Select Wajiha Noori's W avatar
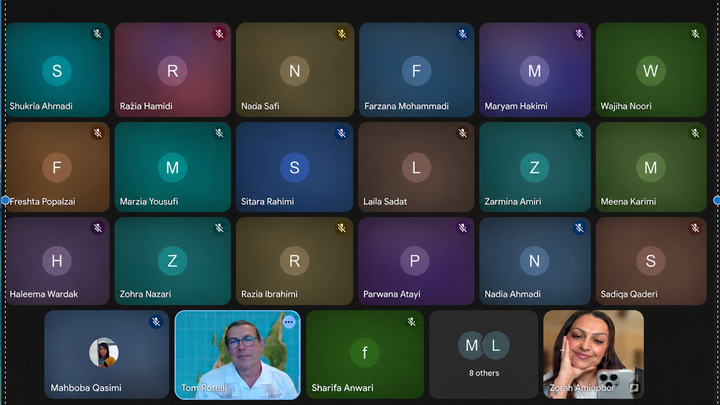Viewport: 720px width, 405px height. pyautogui.click(x=651, y=71)
